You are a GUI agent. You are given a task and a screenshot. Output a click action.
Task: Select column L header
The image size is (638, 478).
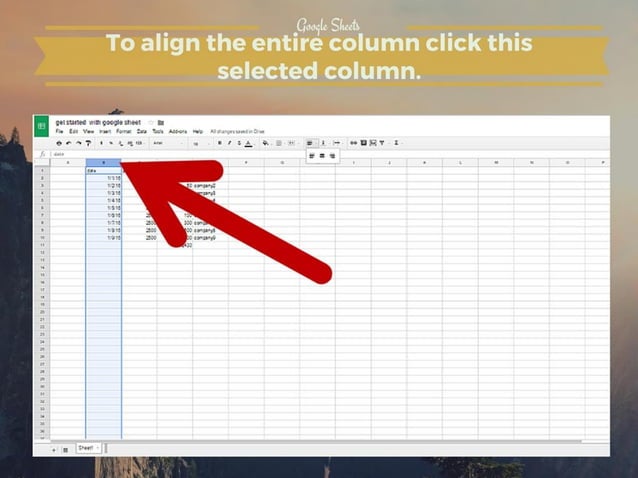point(460,163)
